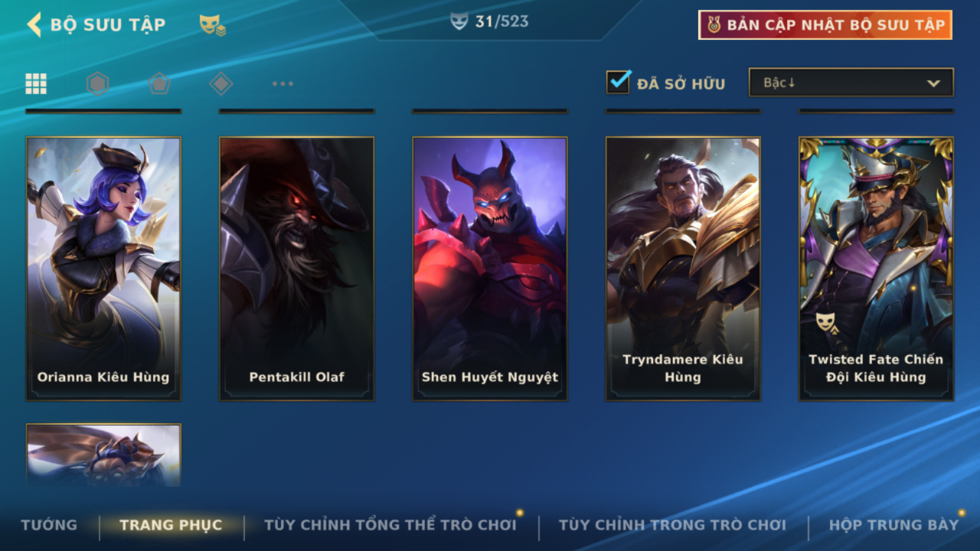Open more filters via three dots
980x551 pixels.
tap(283, 83)
